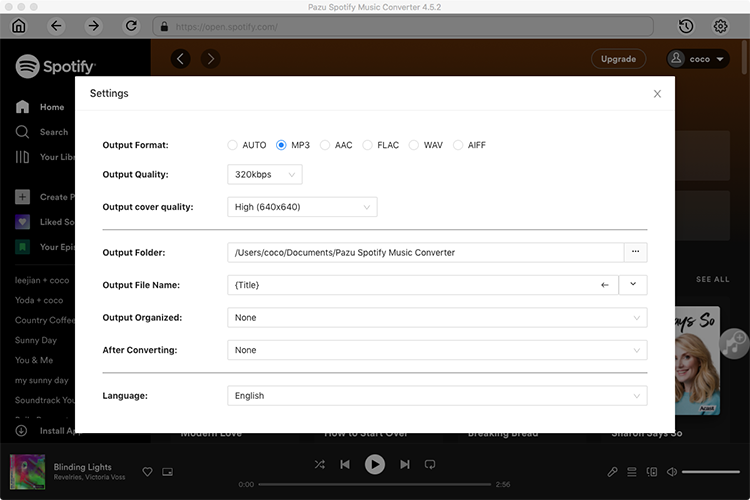This screenshot has height=500, width=750.
Task: Click the home icon in the top toolbar
Action: click(x=19, y=26)
